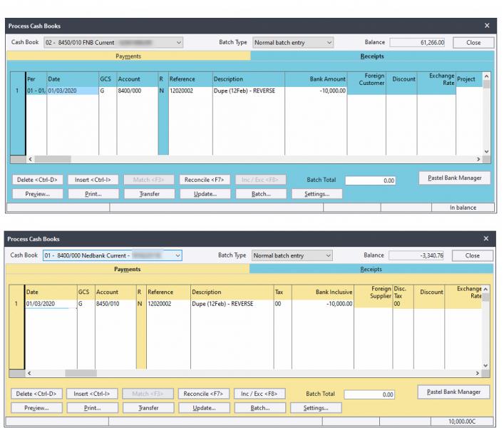Screen dimensions: 504x428
Task: Expand Batch Type dropdown in FNB Current window
Action: pyautogui.click(x=329, y=43)
